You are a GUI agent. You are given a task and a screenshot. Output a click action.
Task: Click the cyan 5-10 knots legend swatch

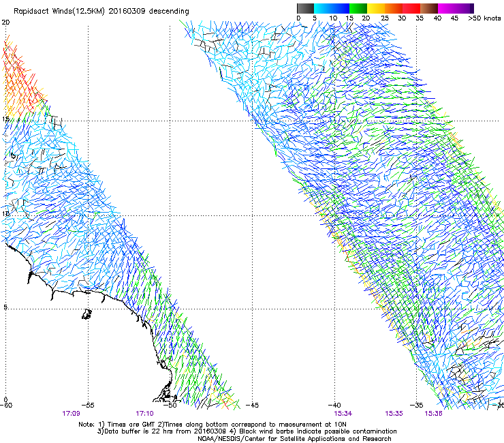click(x=323, y=8)
